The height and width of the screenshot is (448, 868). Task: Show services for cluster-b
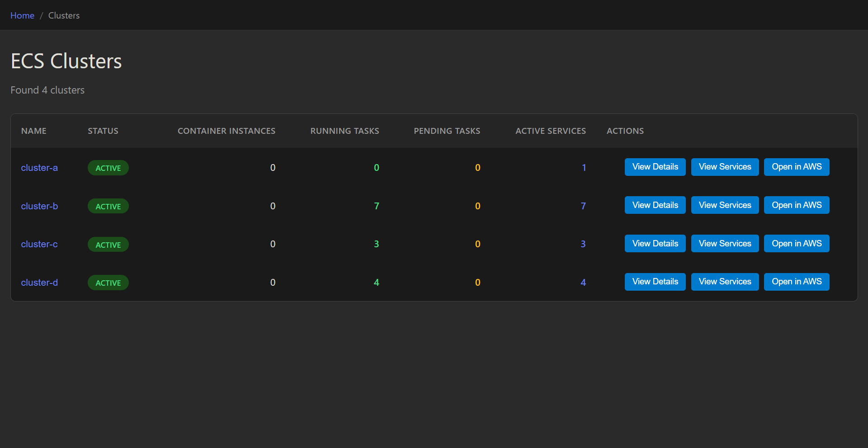pos(725,205)
